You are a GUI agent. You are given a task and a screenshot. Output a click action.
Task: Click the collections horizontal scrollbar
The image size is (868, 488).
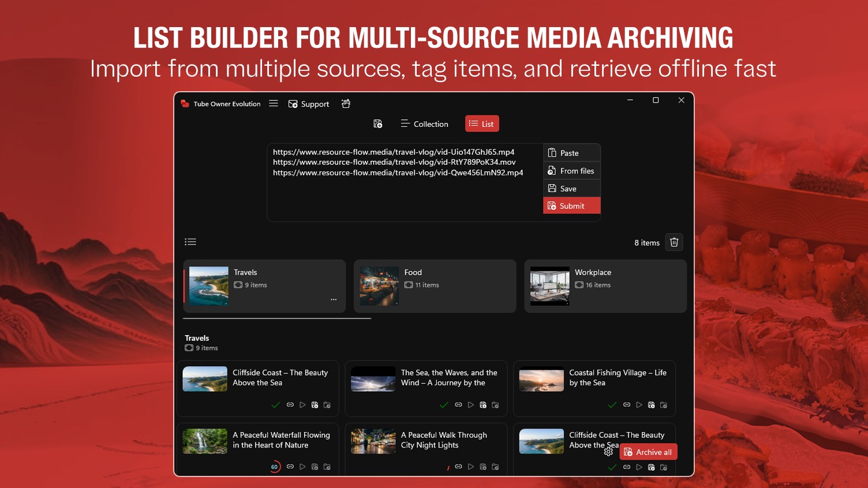point(277,318)
